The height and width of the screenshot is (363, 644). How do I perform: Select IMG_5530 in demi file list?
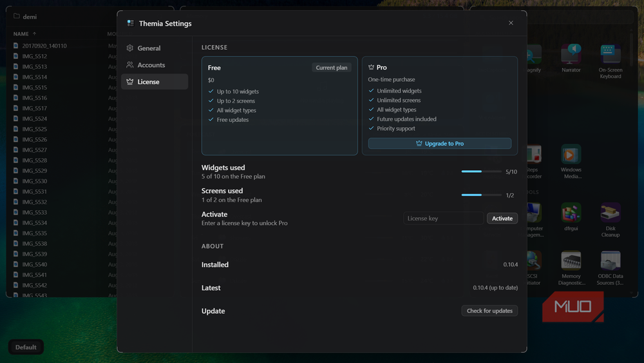(x=35, y=181)
